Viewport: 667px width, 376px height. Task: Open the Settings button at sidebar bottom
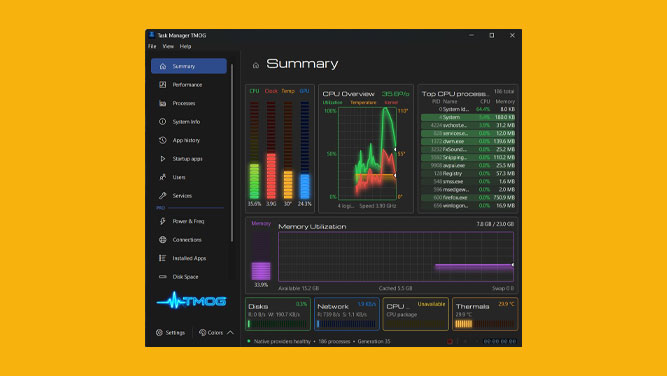tap(170, 333)
